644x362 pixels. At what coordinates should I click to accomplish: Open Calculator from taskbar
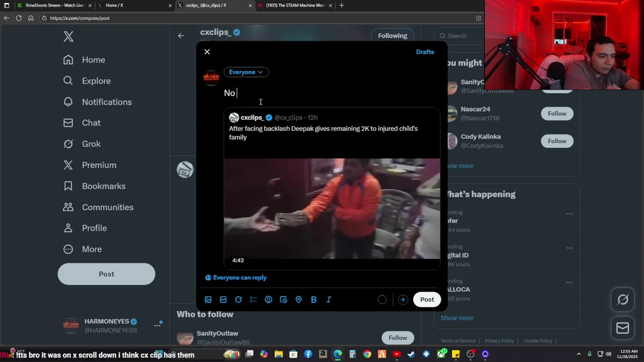pos(353,354)
